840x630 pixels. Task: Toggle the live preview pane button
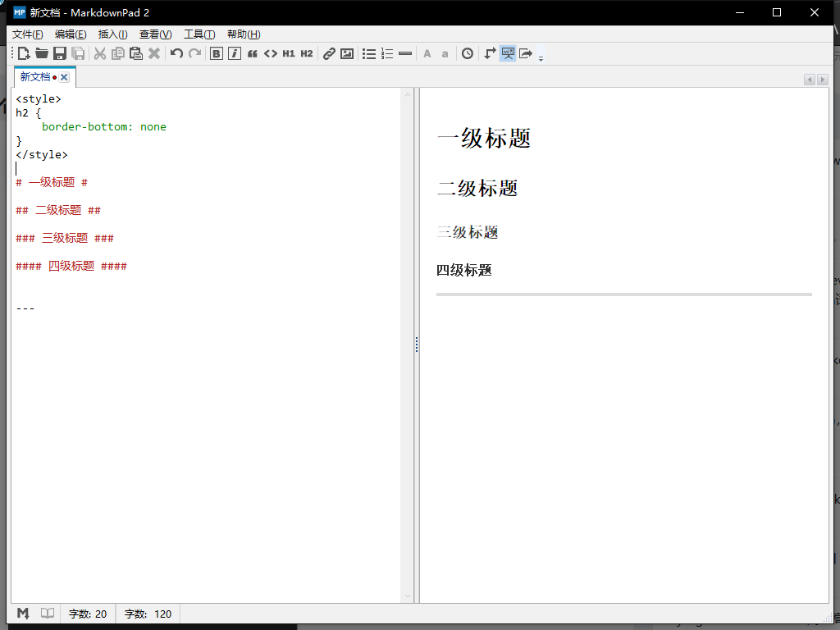point(508,54)
